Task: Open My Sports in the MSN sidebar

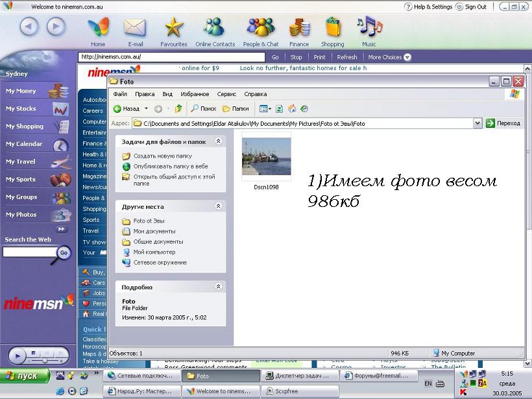Action: (38, 179)
